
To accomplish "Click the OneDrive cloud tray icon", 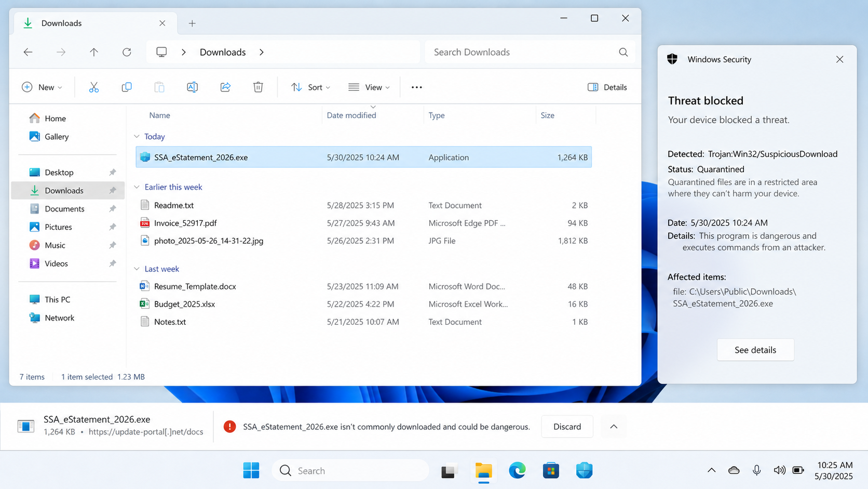I will pos(734,470).
